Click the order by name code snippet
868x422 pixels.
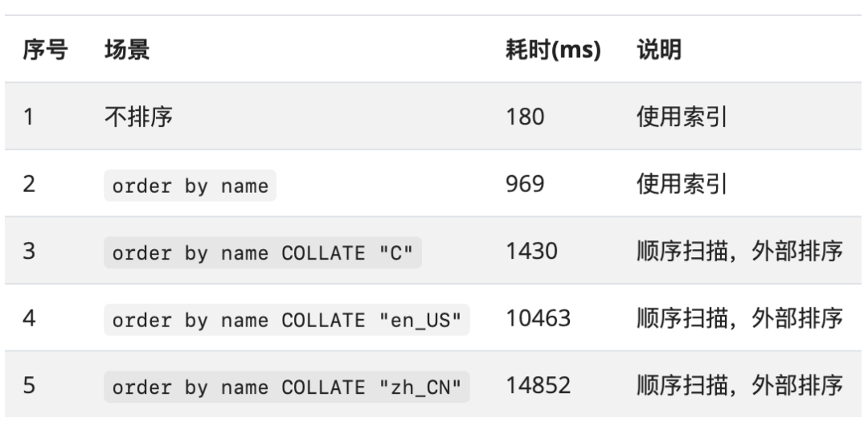click(x=190, y=186)
